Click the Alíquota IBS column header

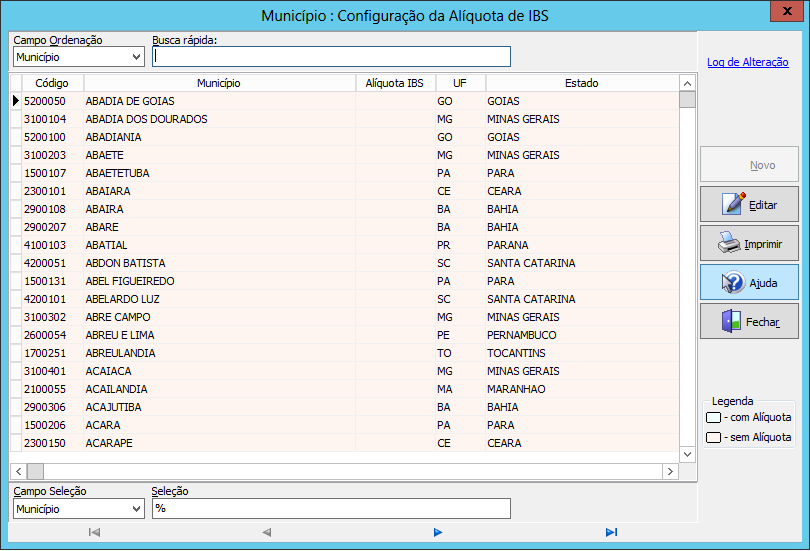point(394,83)
